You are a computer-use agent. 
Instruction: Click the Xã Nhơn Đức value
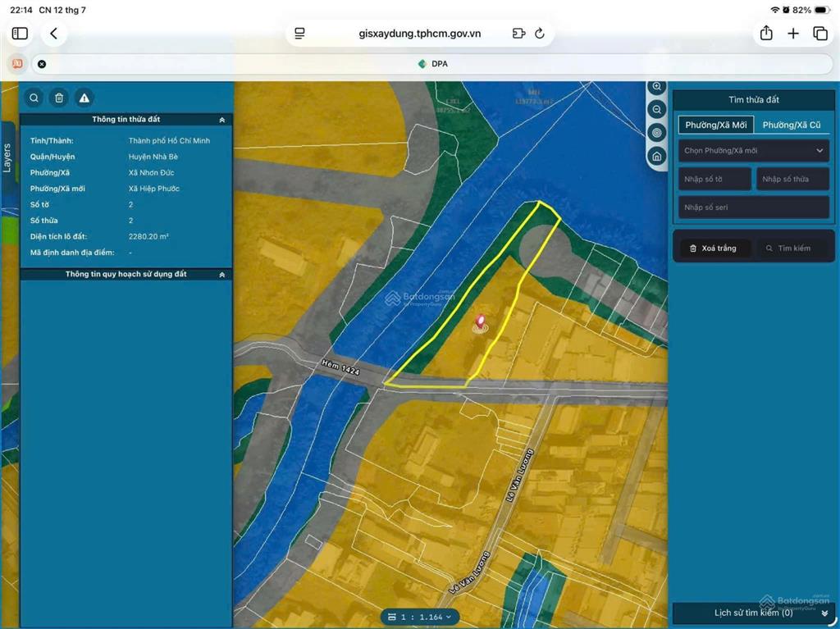pyautogui.click(x=151, y=172)
